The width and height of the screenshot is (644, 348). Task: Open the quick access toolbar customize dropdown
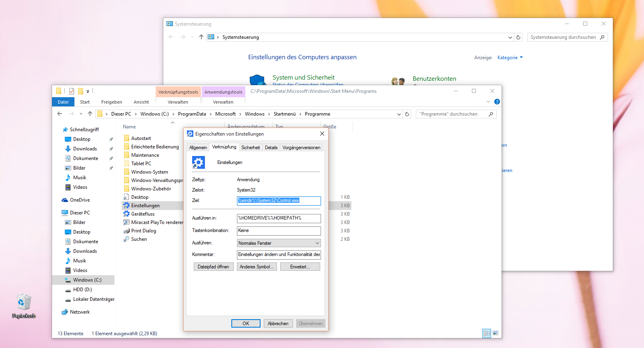click(x=88, y=92)
